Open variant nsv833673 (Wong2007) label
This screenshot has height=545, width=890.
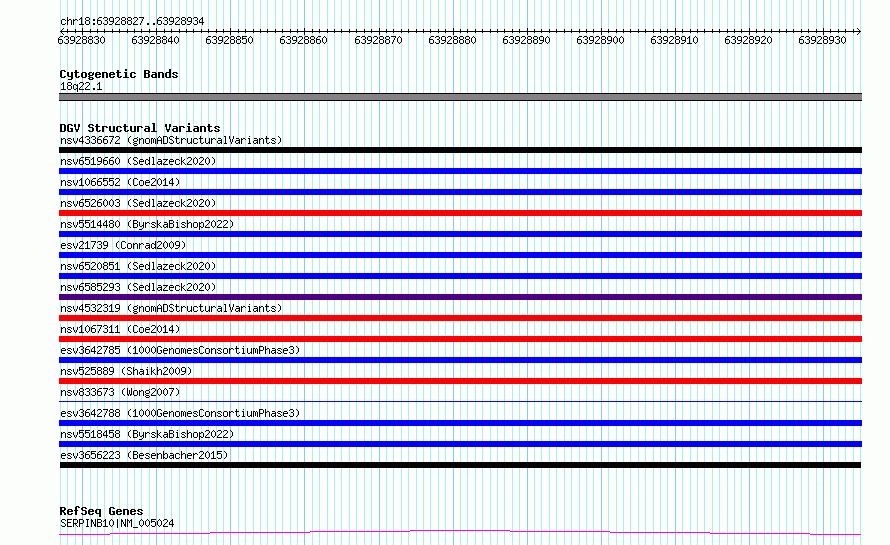[x=120, y=392]
